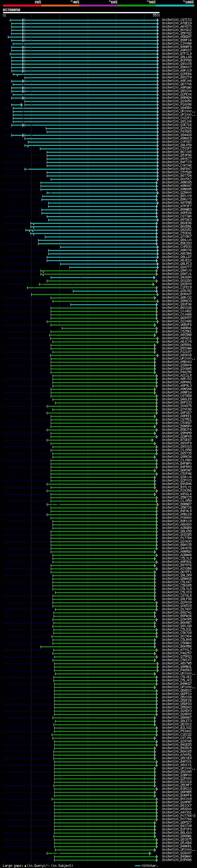197x868 pixels.
Task: Click the UniRef100_A9NUC9 label
Action: [x=177, y=138]
